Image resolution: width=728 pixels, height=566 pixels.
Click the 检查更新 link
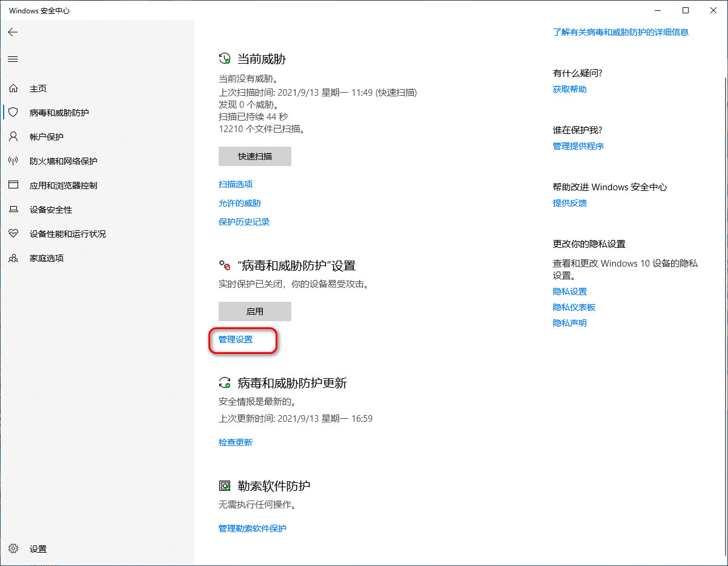click(x=236, y=442)
